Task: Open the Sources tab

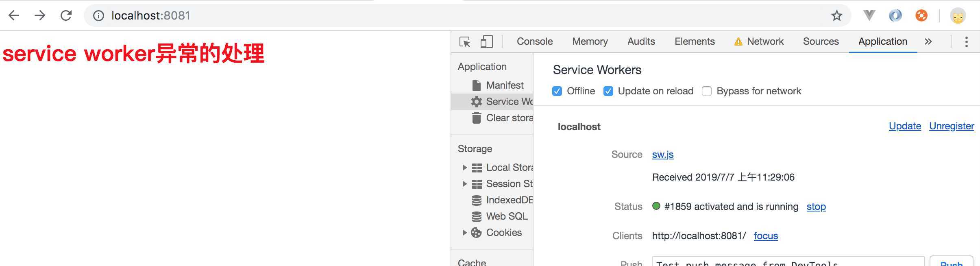Action: tap(821, 41)
